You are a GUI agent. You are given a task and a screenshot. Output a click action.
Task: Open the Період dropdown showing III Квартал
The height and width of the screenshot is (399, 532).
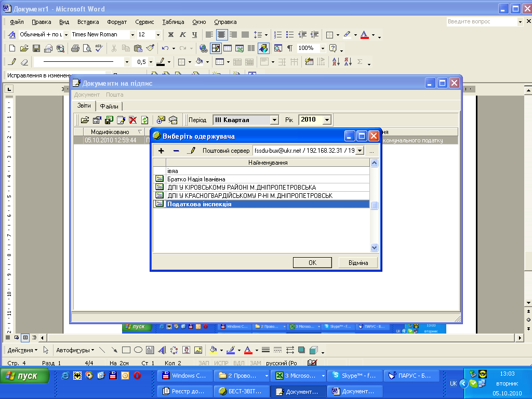274,120
